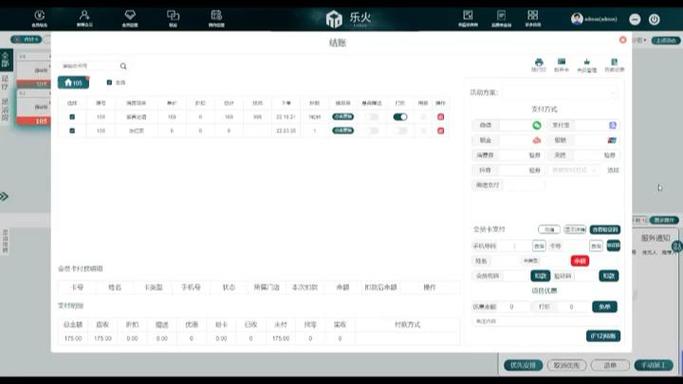Image resolution: width=683 pixels, height=384 pixels.
Task: Select the room 105 tab
Action: click(73, 82)
